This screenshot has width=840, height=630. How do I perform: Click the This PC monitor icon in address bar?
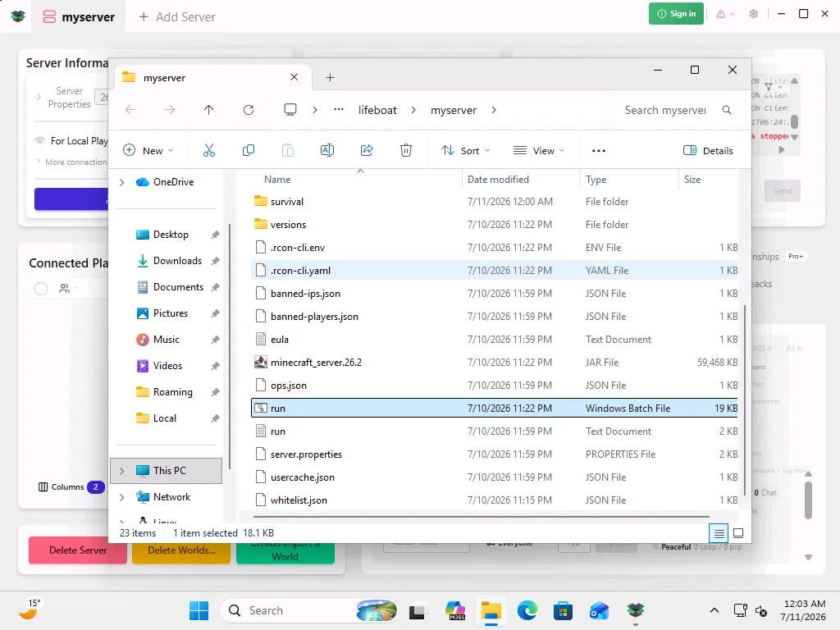click(x=290, y=110)
